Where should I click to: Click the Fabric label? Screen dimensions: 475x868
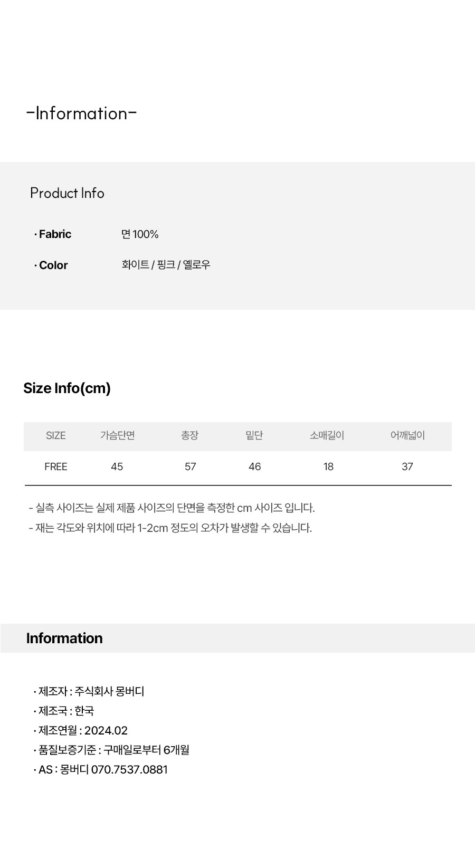[x=53, y=234]
